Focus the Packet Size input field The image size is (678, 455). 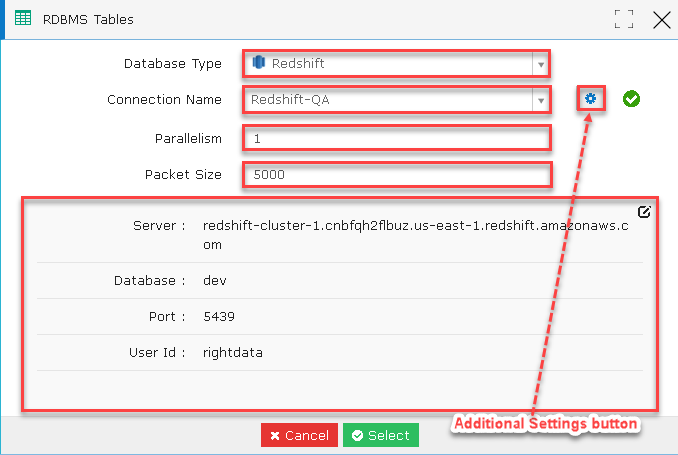(397, 175)
